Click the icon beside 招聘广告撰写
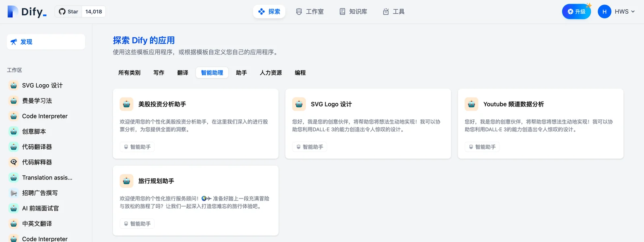Image resolution: width=644 pixels, height=242 pixels. tap(14, 193)
